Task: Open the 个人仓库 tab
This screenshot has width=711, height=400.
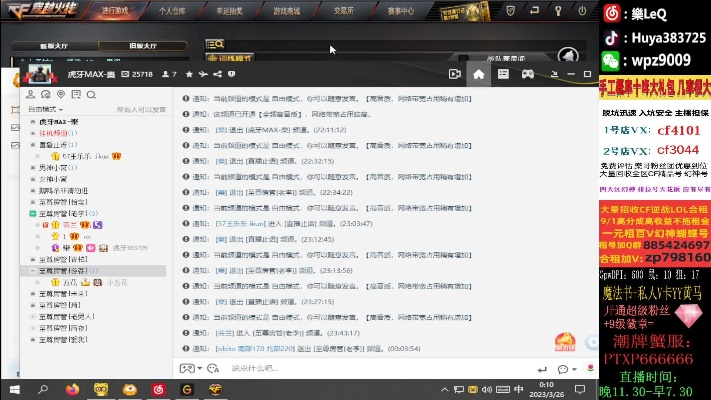Action: 172,11
